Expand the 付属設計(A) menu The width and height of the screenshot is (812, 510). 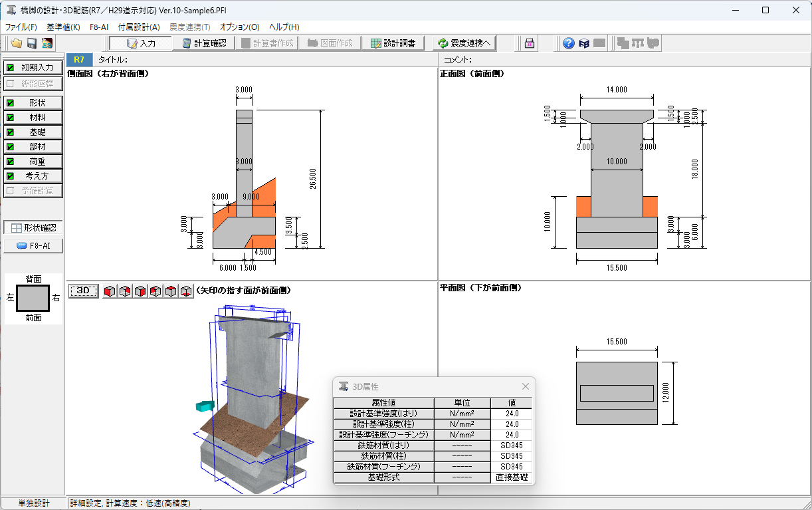[138, 27]
